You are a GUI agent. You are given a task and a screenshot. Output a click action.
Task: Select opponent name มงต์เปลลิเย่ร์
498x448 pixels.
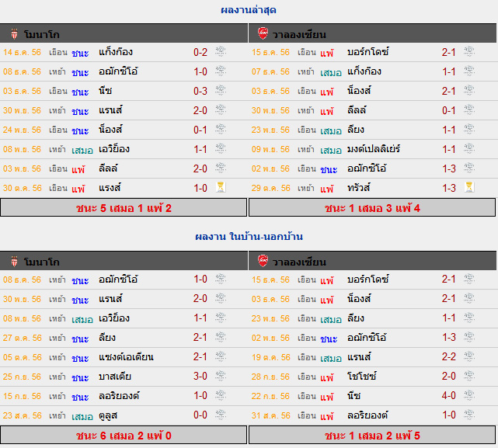[374, 148]
